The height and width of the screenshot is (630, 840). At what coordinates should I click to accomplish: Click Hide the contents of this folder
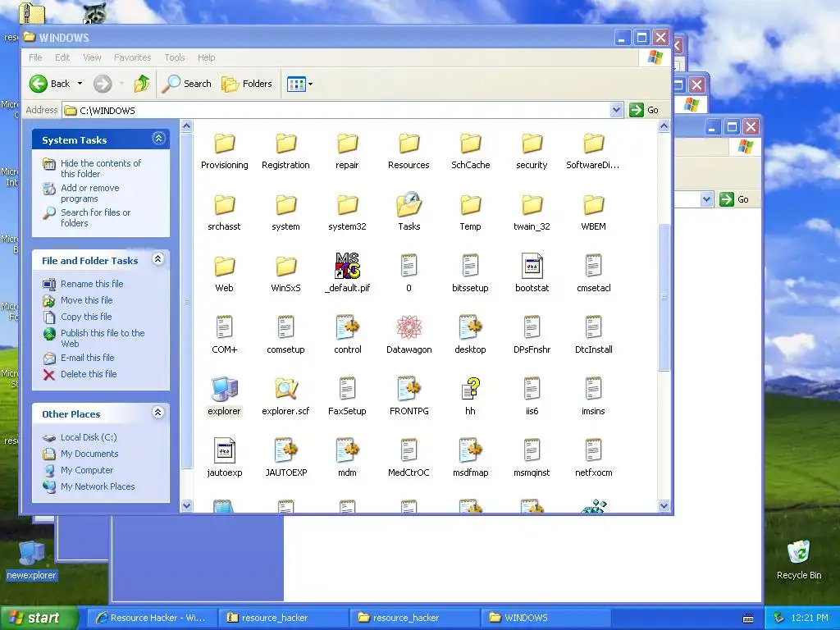click(x=101, y=168)
